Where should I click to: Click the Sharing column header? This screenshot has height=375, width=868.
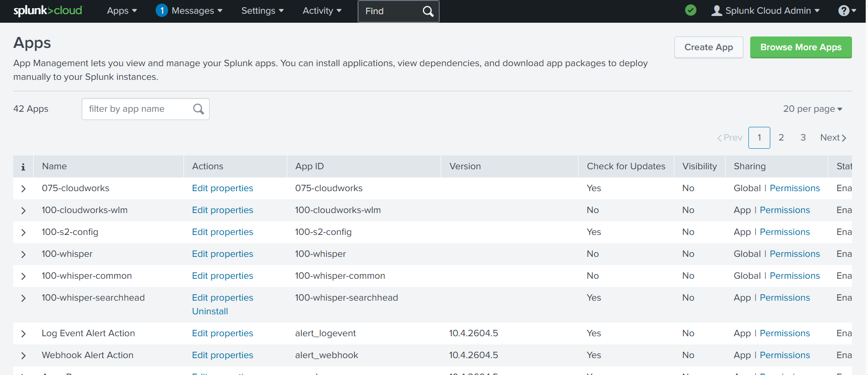pyautogui.click(x=777, y=166)
